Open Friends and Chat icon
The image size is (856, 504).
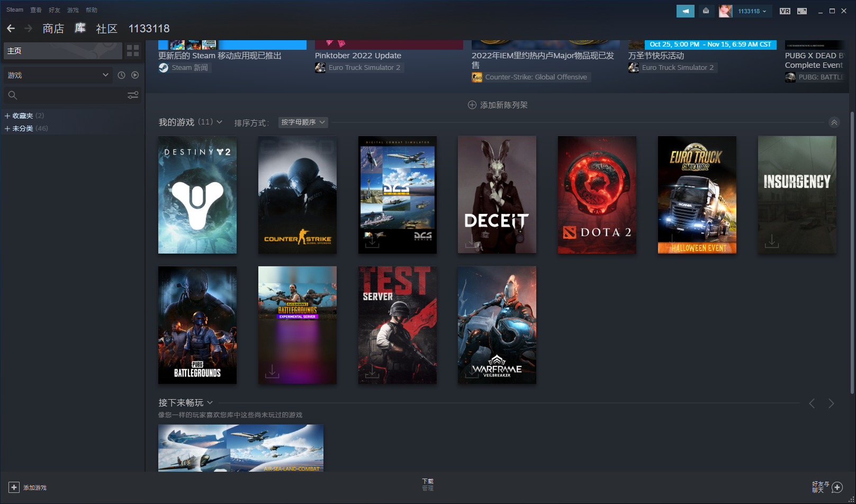[x=837, y=488]
